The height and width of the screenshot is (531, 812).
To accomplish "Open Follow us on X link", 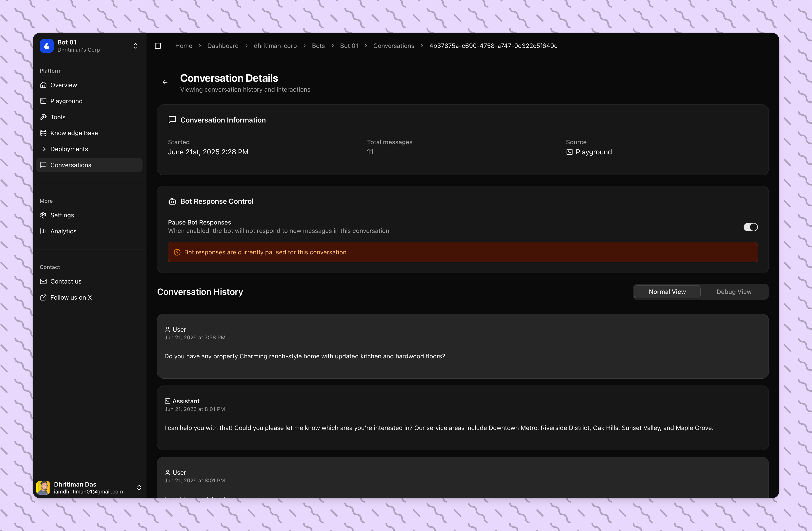I will (89, 298).
